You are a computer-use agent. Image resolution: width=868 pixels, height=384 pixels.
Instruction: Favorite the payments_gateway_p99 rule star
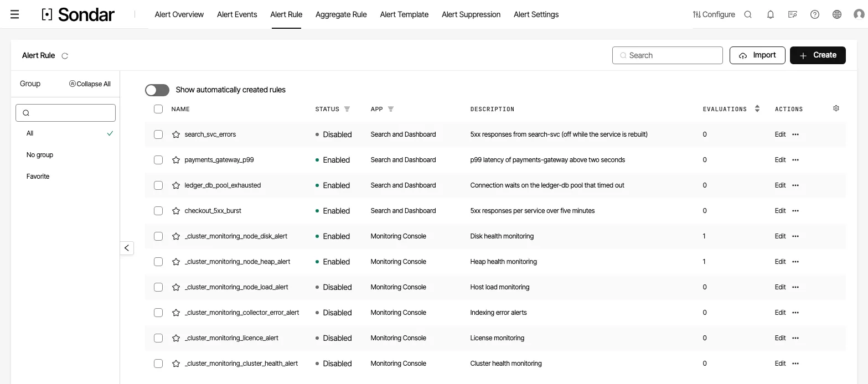coord(176,160)
